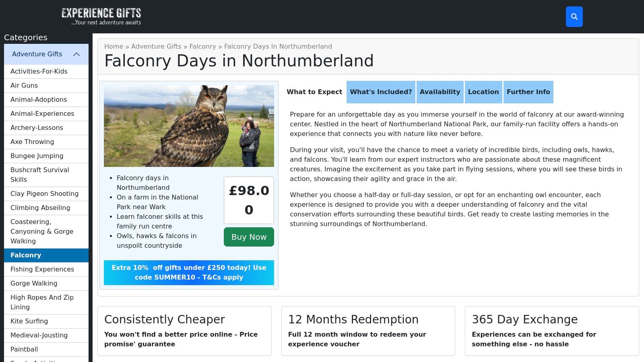
Task: Click the blue search icon button
Action: click(574, 17)
